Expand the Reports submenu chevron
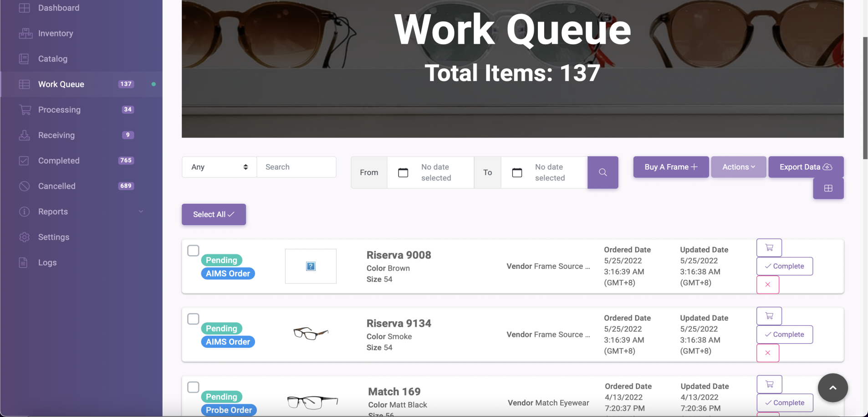Viewport: 868px width, 417px height. click(141, 211)
